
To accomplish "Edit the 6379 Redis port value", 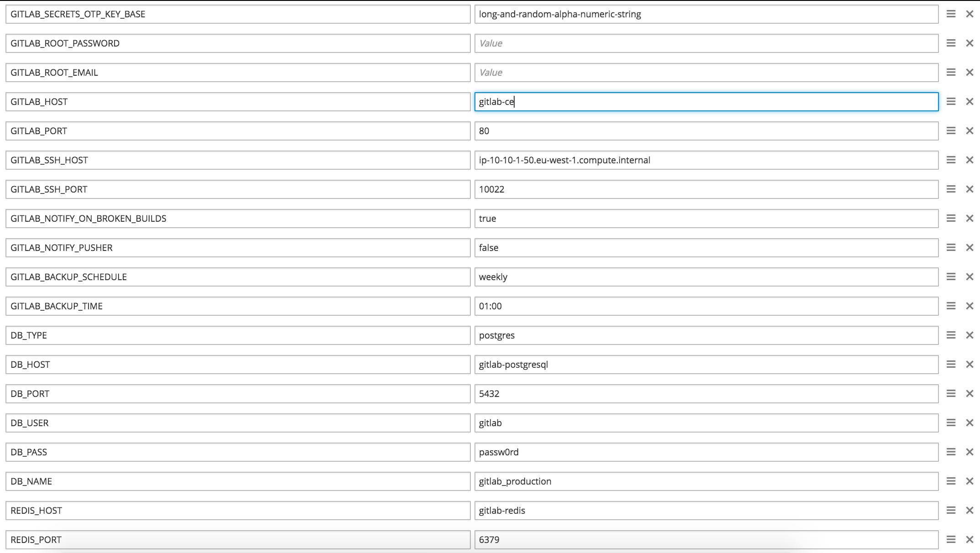I will click(706, 540).
